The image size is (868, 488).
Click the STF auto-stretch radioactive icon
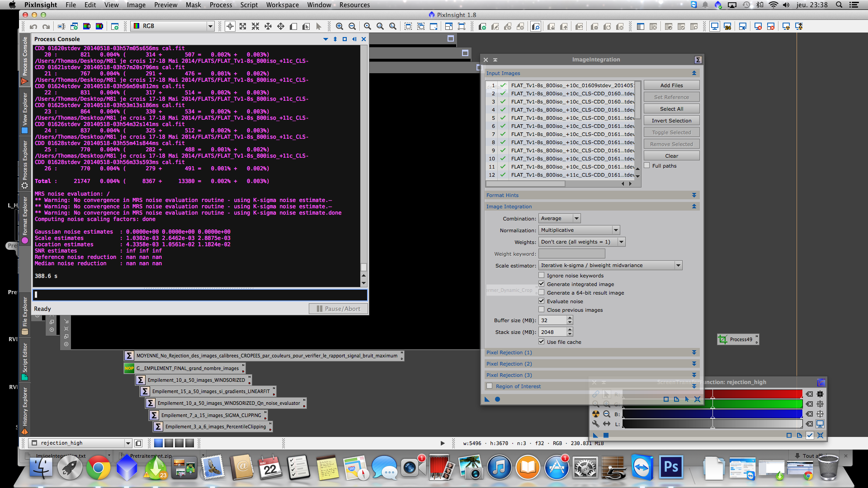point(596,414)
